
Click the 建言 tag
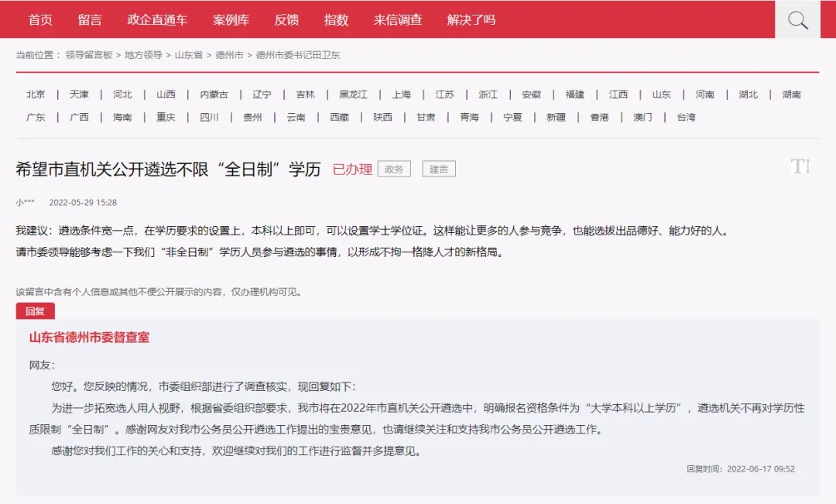click(438, 170)
